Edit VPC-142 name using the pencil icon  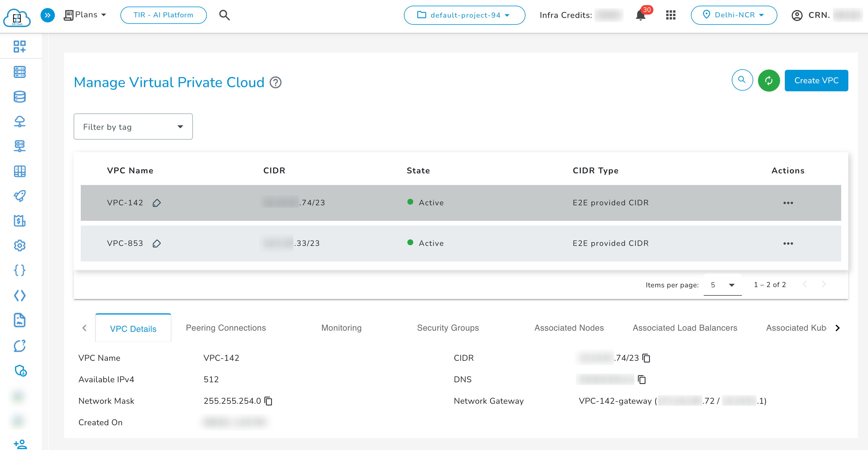click(x=157, y=203)
